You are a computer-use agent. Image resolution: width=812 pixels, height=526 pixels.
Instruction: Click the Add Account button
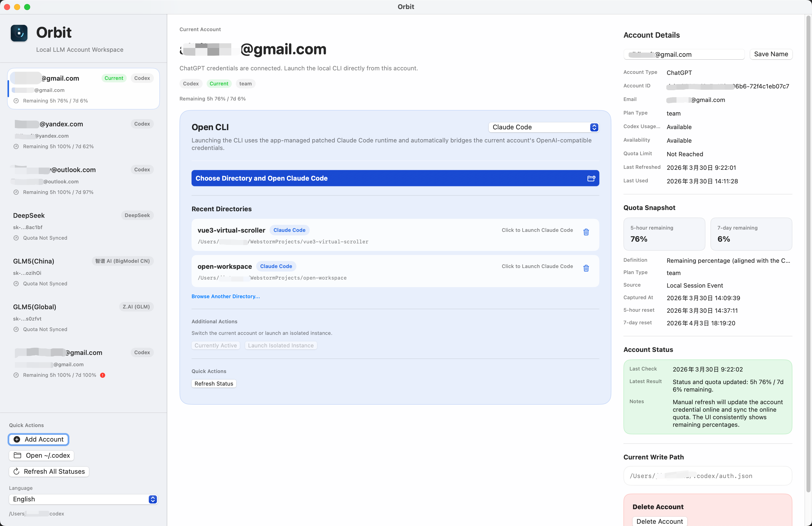point(38,439)
